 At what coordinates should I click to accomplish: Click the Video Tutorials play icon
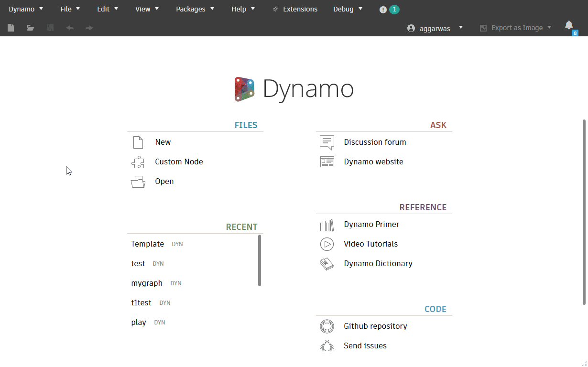(x=327, y=244)
